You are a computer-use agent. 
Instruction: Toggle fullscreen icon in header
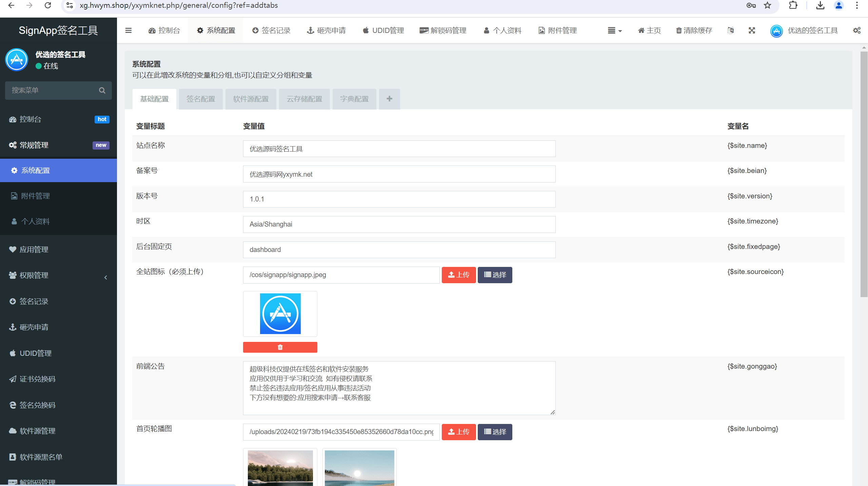click(752, 31)
